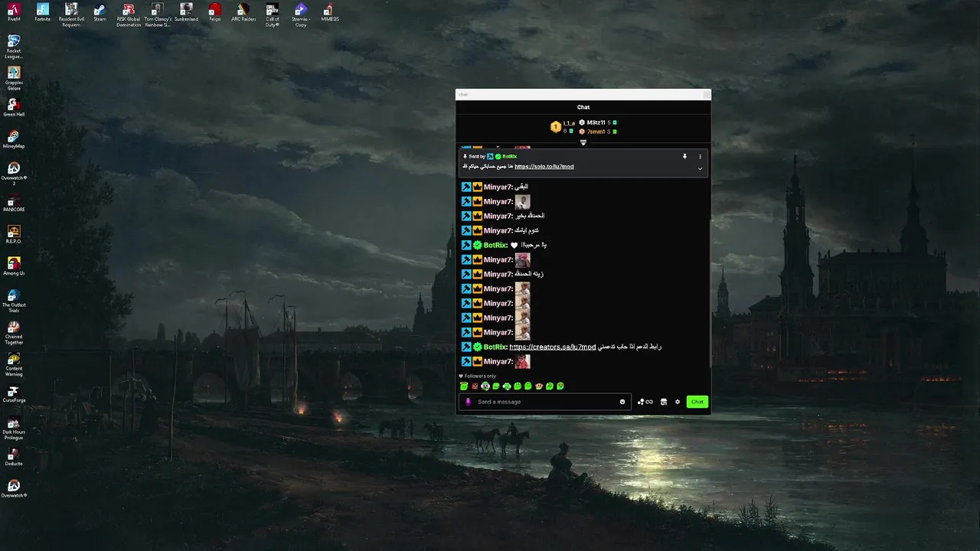This screenshot has height=551, width=980.
Task: Select 7smm1 in the leaderboard
Action: pyautogui.click(x=596, y=132)
